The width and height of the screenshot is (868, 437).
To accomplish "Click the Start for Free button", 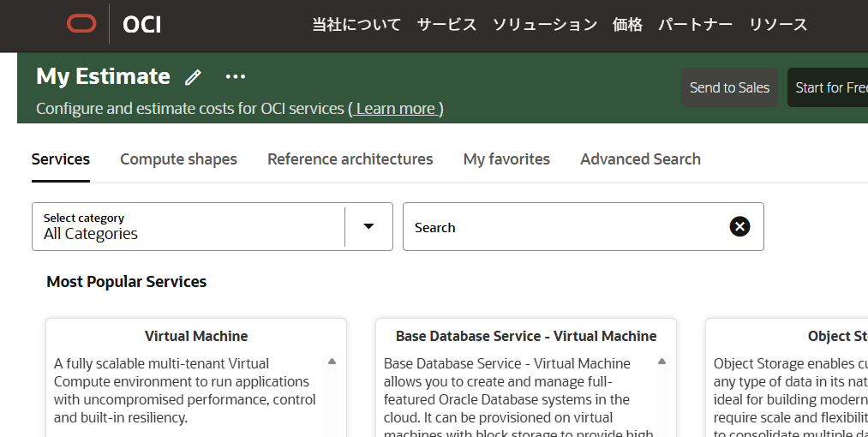I will pyautogui.click(x=828, y=87).
